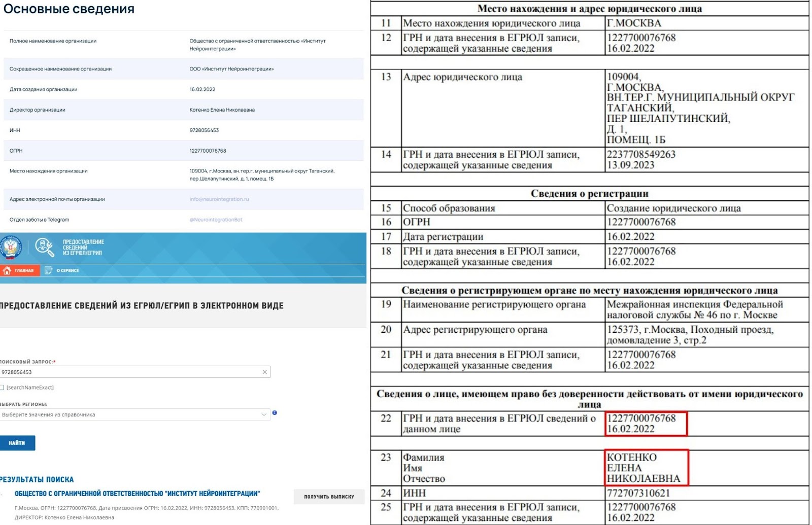Click the НАЙТИ button
The image size is (812, 525).
pyautogui.click(x=17, y=443)
